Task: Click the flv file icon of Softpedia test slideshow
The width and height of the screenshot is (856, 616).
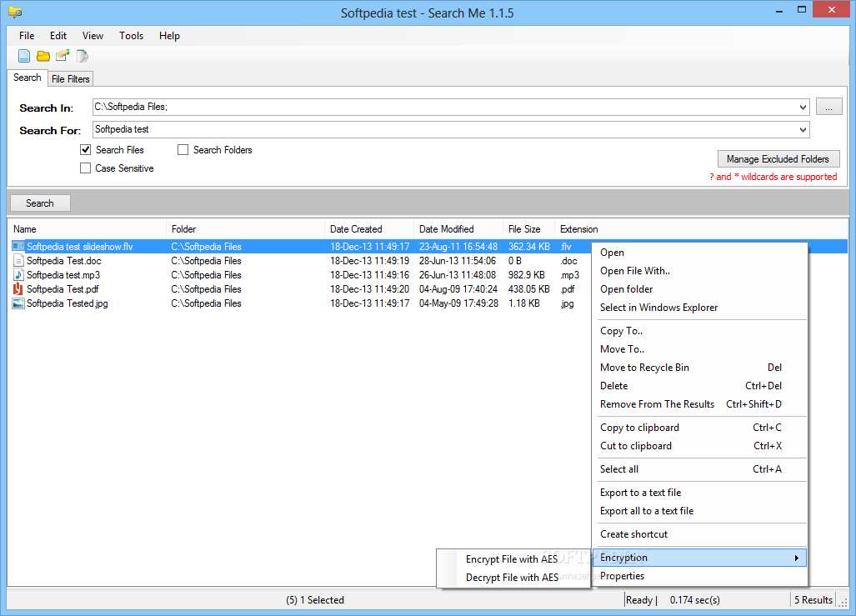Action: click(x=18, y=246)
